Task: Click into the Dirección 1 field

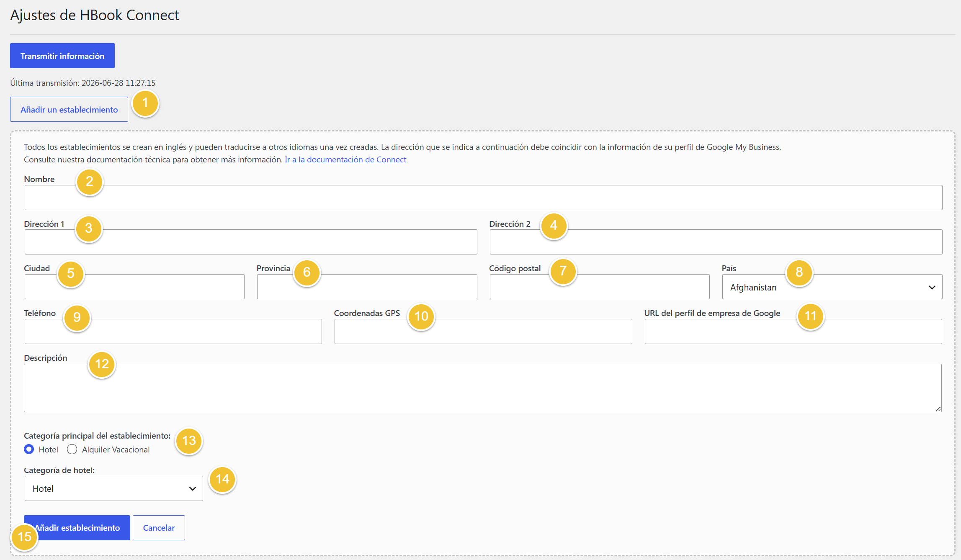Action: click(x=251, y=242)
